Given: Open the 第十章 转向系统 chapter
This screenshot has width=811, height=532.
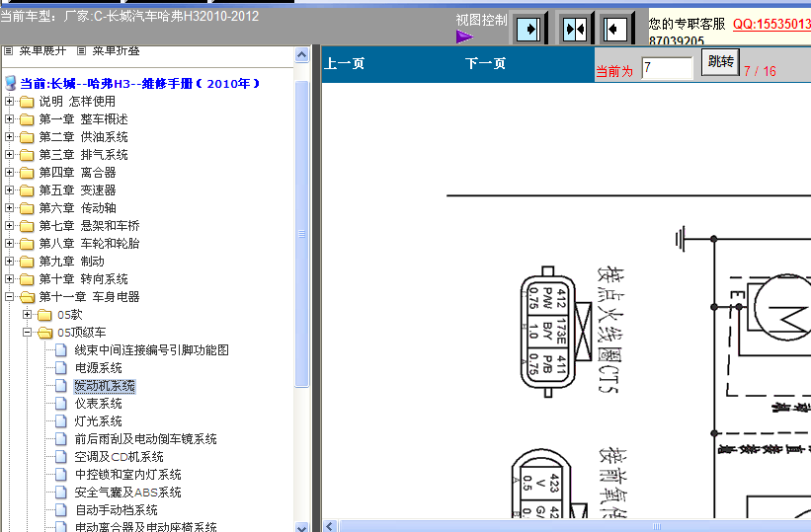Looking at the screenshot, I should pos(83,279).
